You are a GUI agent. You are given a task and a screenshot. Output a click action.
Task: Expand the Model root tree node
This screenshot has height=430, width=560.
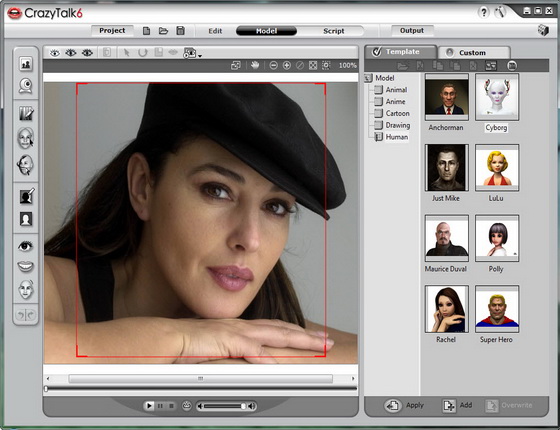pos(369,78)
